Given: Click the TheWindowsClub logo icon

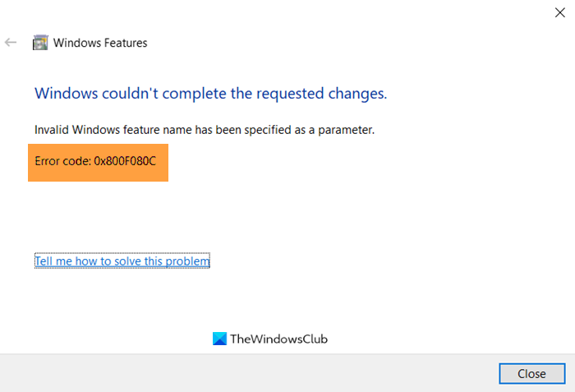Looking at the screenshot, I should (219, 339).
